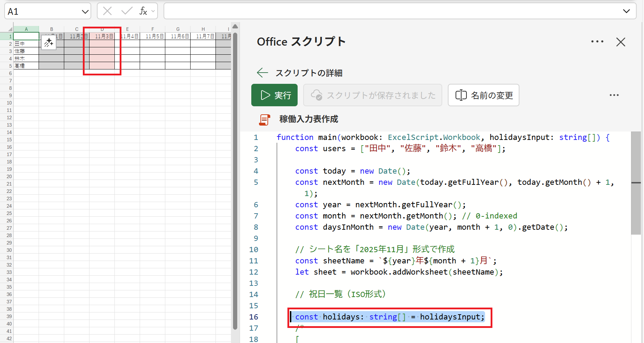Click the code editor vertical scrollbar thumb
This screenshot has height=343, width=644.
point(636,183)
